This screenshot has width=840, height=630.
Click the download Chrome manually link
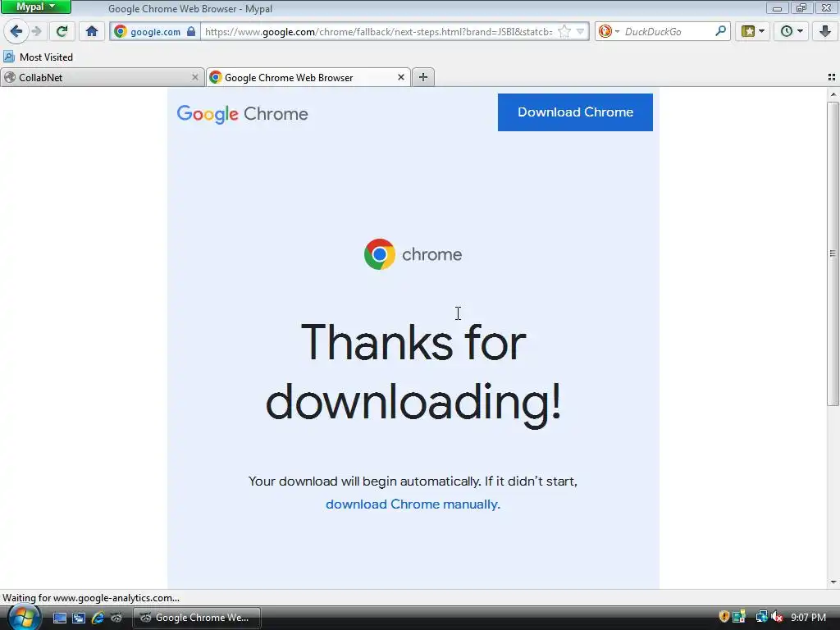413,504
